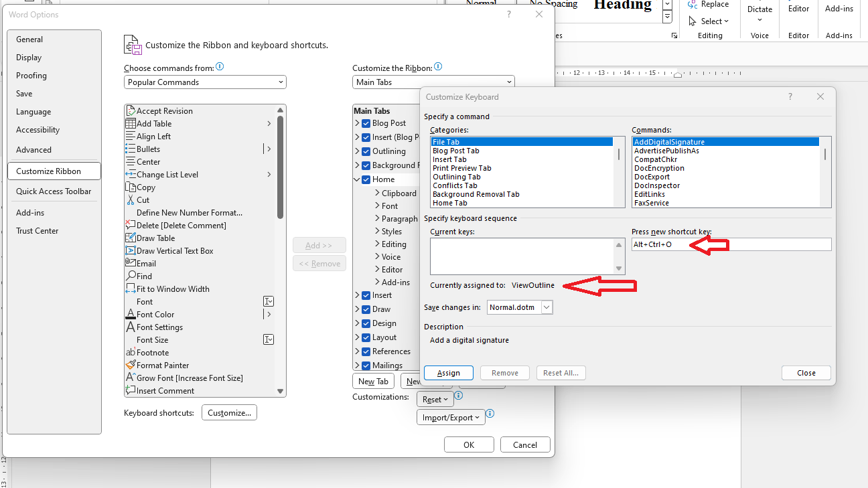Viewport: 868px width, 488px height.
Task: Uncheck the Blog Post tab checkbox
Action: 366,123
